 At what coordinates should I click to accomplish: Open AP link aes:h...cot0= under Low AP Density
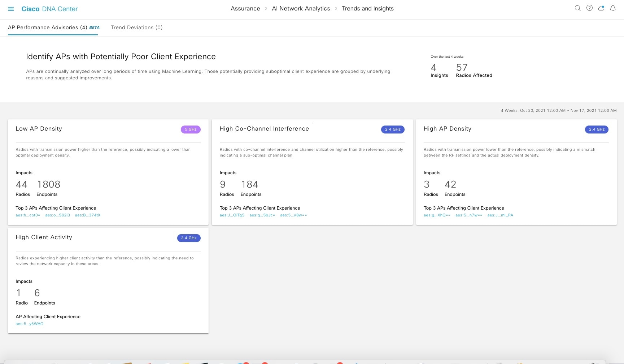[28, 215]
